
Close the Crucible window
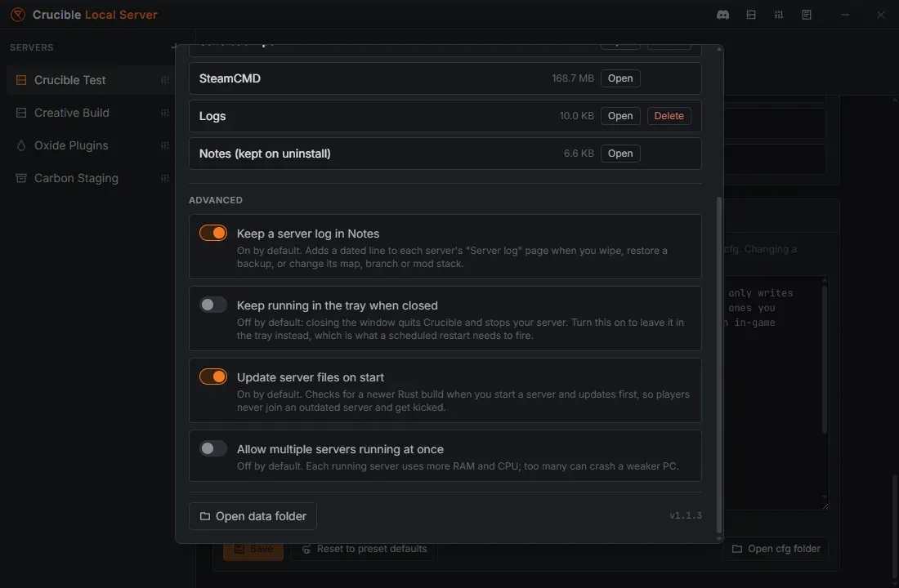point(881,15)
